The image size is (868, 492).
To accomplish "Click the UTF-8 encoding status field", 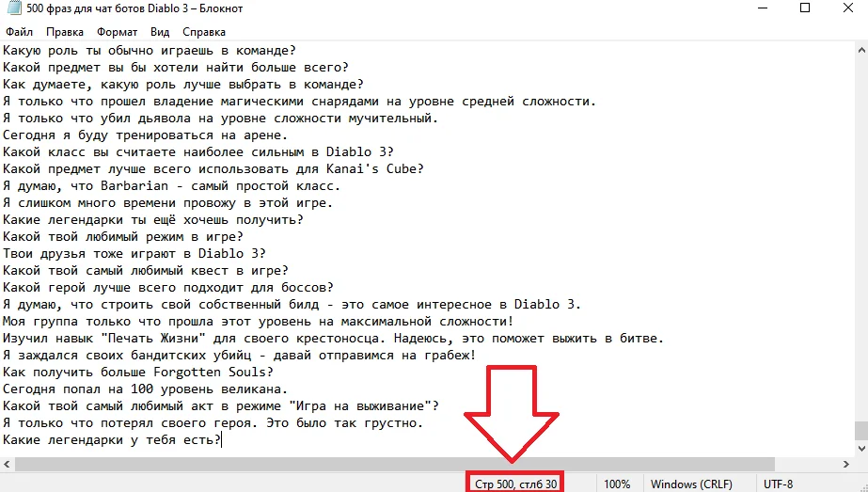I will point(779,484).
